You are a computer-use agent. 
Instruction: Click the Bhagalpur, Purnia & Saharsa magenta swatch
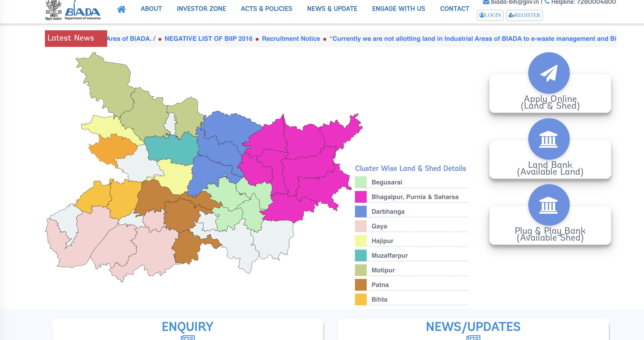[361, 197]
